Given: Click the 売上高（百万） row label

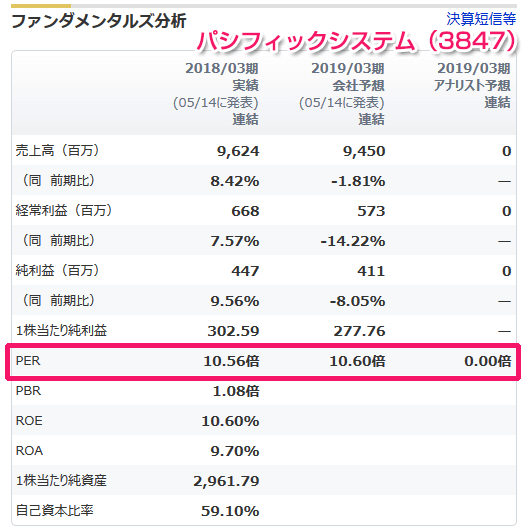Looking at the screenshot, I should [57, 150].
